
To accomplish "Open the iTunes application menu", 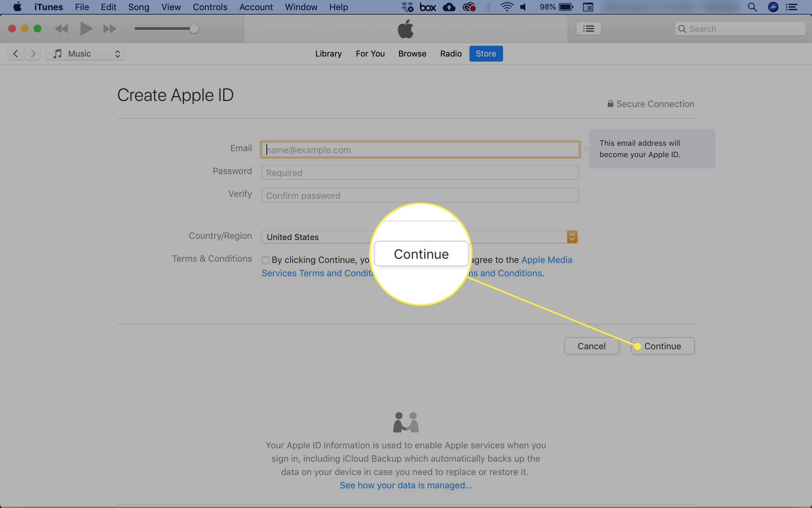I will click(x=48, y=7).
